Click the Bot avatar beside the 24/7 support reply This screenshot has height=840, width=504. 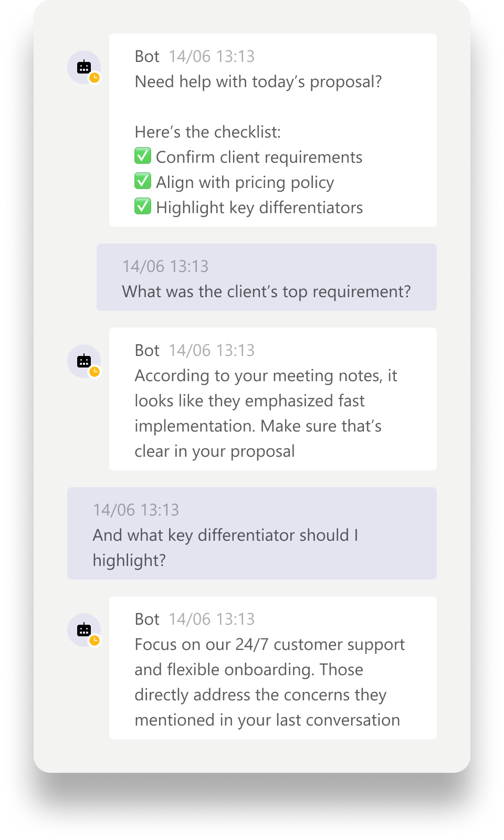[x=83, y=630]
